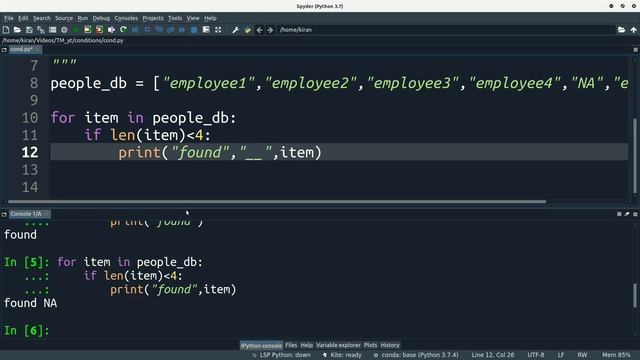Switch to the IPython console tab

point(261,345)
